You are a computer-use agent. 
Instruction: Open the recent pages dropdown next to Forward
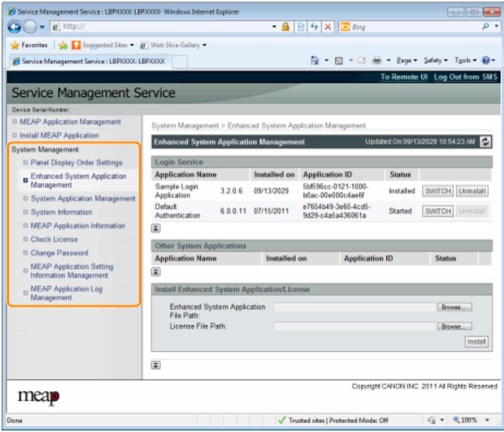click(42, 27)
